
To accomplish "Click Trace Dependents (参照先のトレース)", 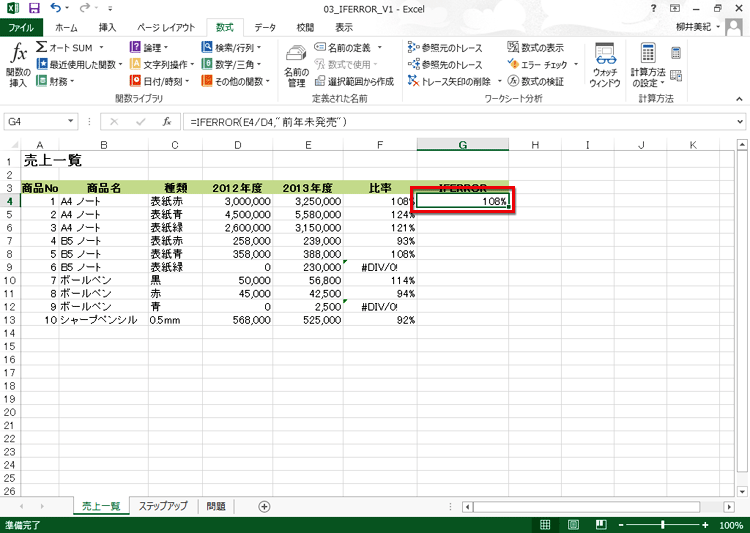I will (445, 64).
